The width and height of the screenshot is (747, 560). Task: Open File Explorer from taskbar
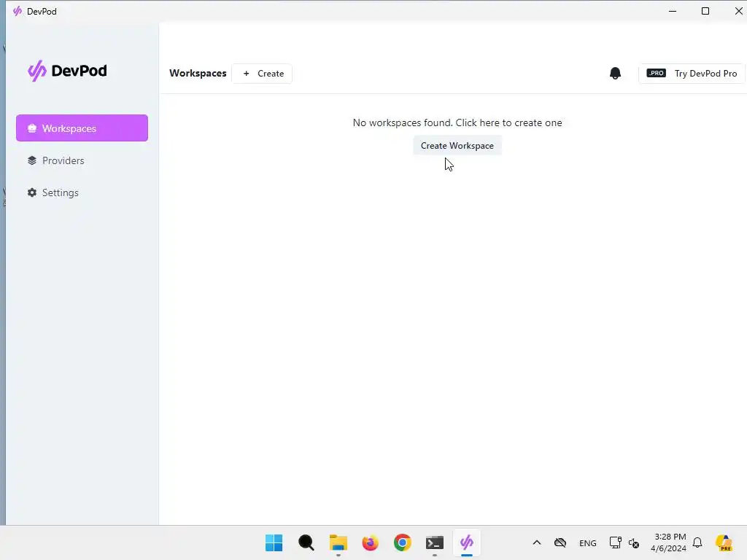point(338,542)
